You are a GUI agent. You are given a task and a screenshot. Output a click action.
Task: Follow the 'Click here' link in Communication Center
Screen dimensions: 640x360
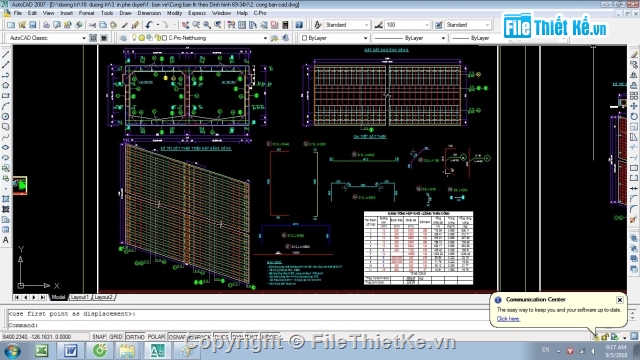508,319
